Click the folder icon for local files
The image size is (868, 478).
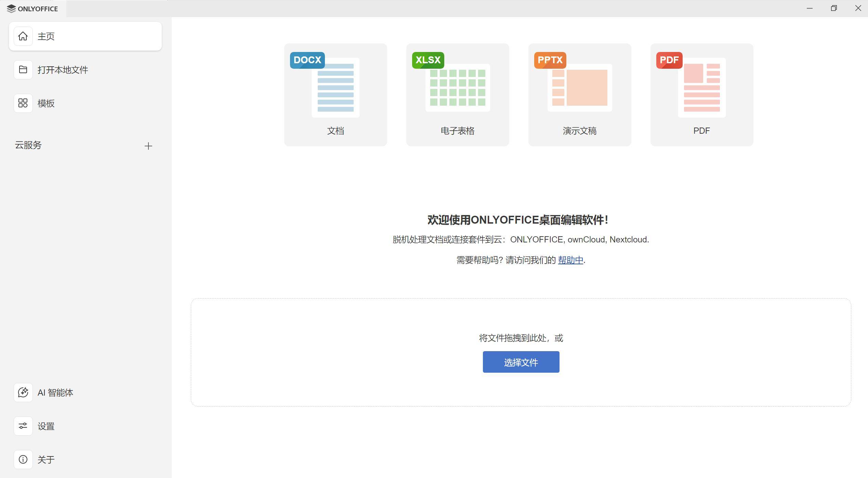click(x=23, y=70)
